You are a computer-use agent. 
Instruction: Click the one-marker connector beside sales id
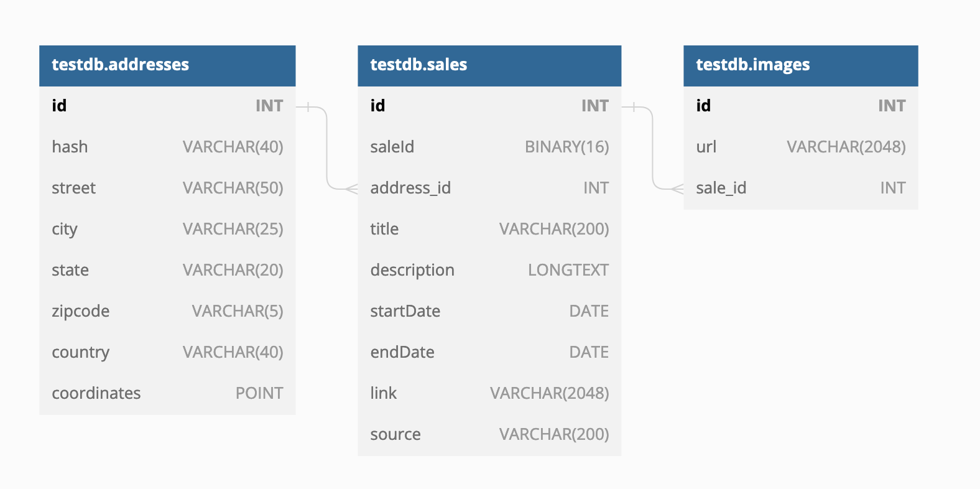click(x=634, y=107)
